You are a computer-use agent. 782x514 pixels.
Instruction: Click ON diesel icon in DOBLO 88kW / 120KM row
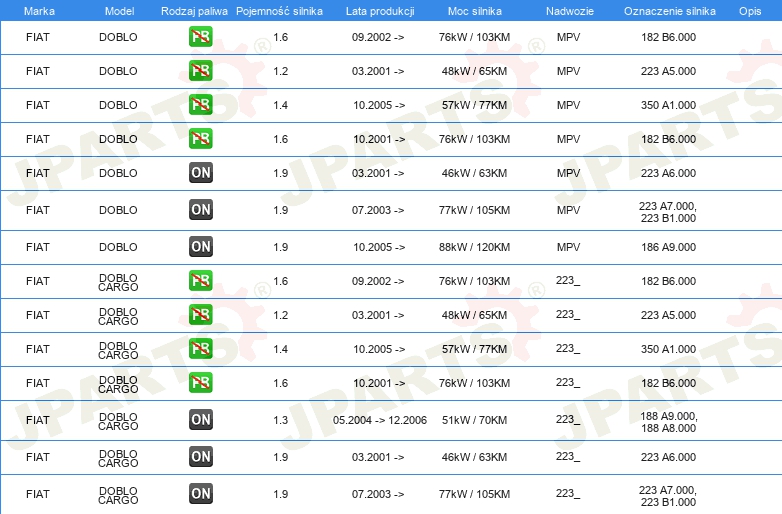point(200,246)
